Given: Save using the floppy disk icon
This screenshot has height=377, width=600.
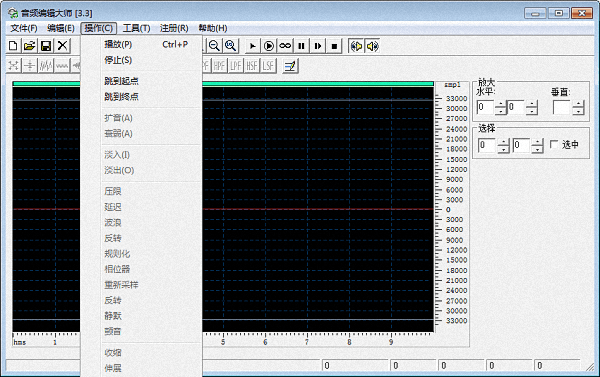Looking at the screenshot, I should 46,46.
